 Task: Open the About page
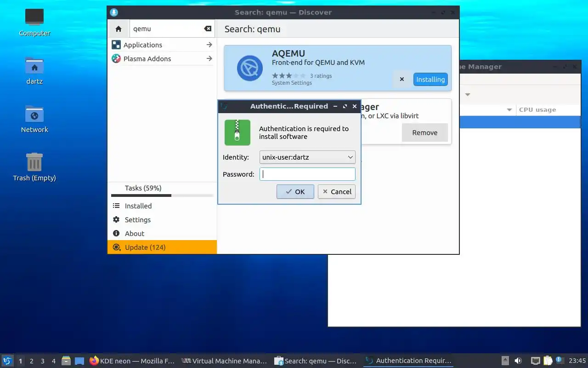click(x=162, y=233)
